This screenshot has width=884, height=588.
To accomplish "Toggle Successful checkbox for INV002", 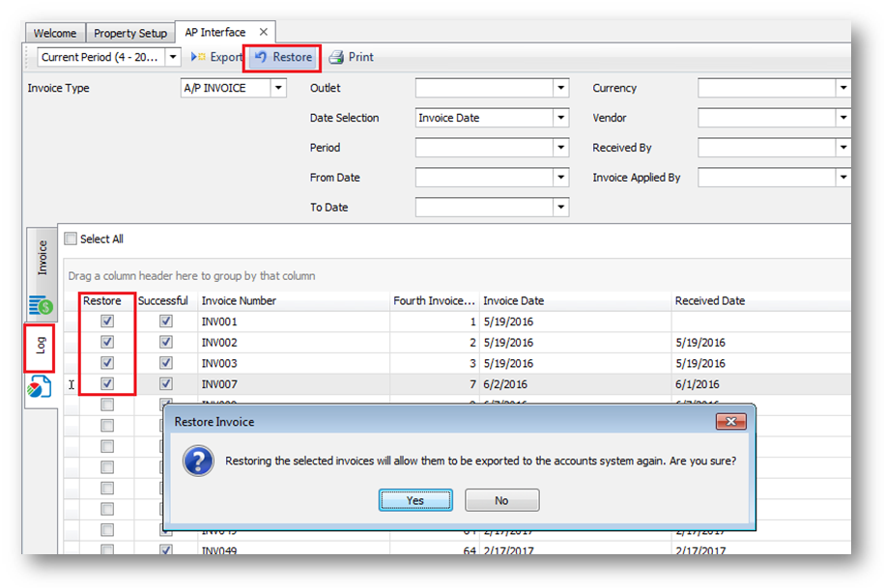I will coord(166,343).
